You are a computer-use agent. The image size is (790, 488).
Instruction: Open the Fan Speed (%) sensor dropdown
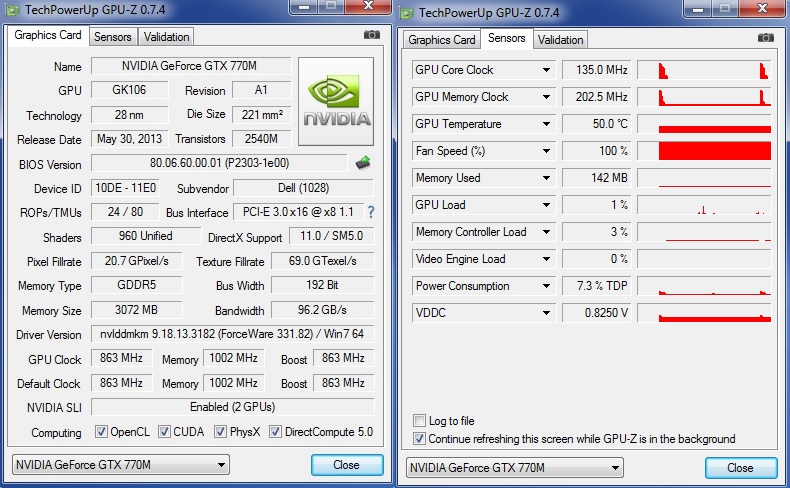[x=546, y=151]
